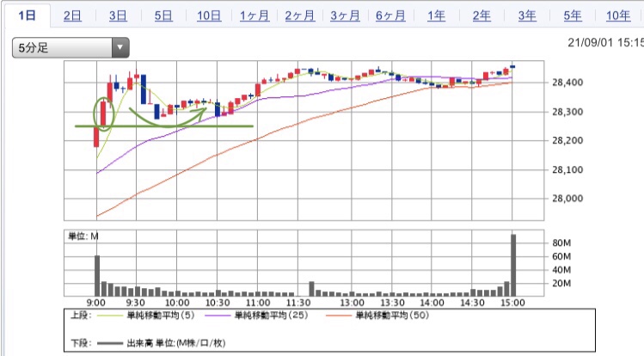Viewport: 644px width, 356px height.
Task: Click the 20M volume axis label
Action: 561,283
